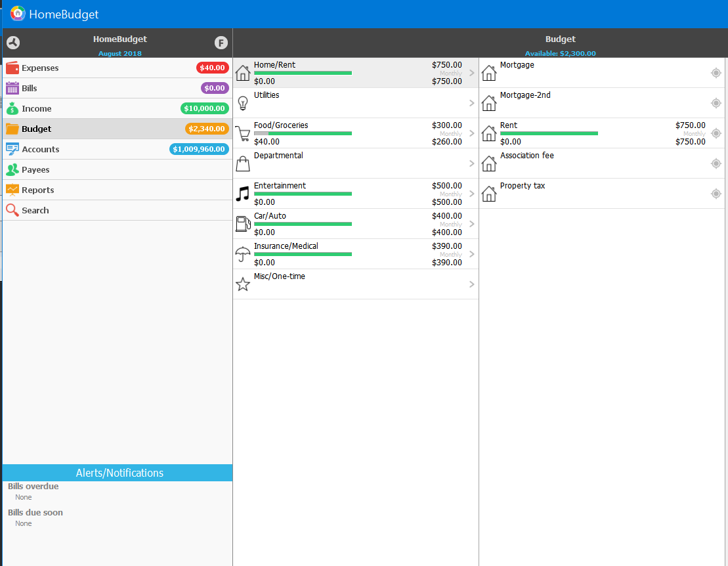Click the $1,009,960.00 Accounts balance badge
Screen dimensions: 728x566
point(200,149)
